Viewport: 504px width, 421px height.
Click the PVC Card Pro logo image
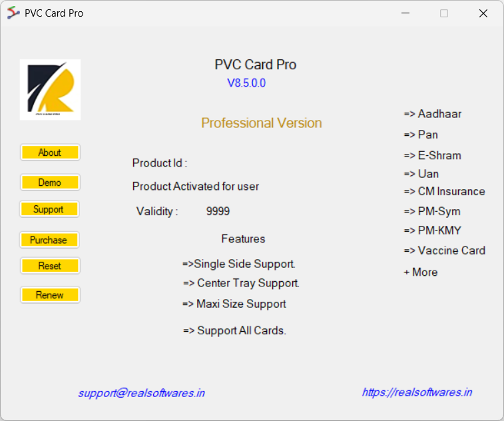(50, 90)
